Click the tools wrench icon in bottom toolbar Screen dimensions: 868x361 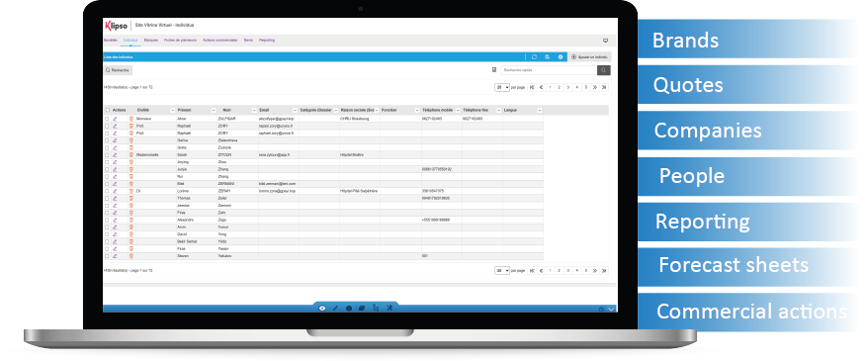pyautogui.click(x=390, y=309)
